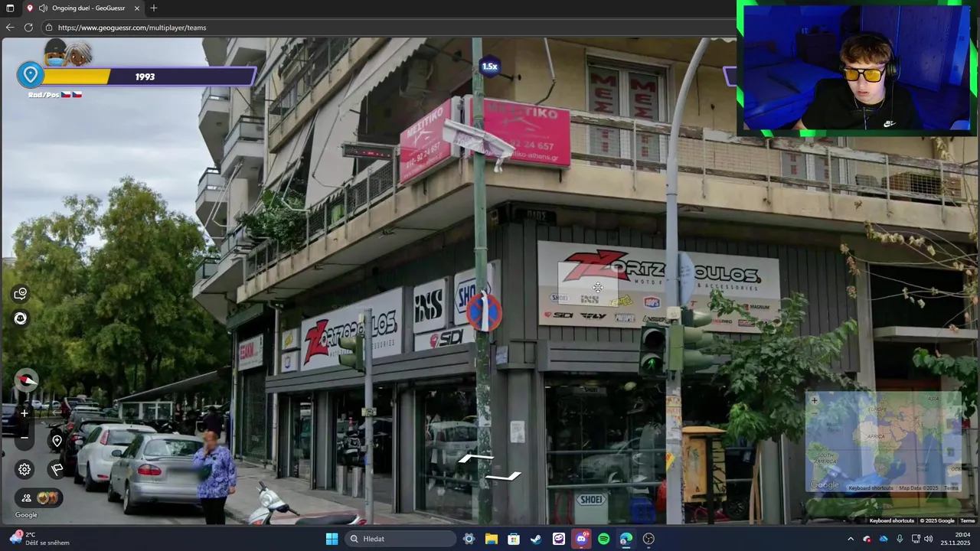980x551 pixels.
Task: Open the guess mini-map
Action: [x=883, y=442]
